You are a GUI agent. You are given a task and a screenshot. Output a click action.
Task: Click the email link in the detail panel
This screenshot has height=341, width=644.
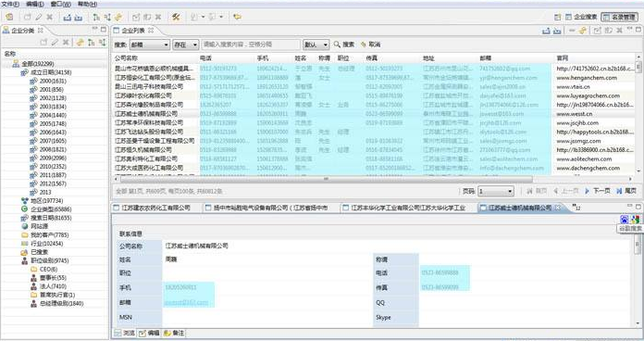(x=187, y=303)
